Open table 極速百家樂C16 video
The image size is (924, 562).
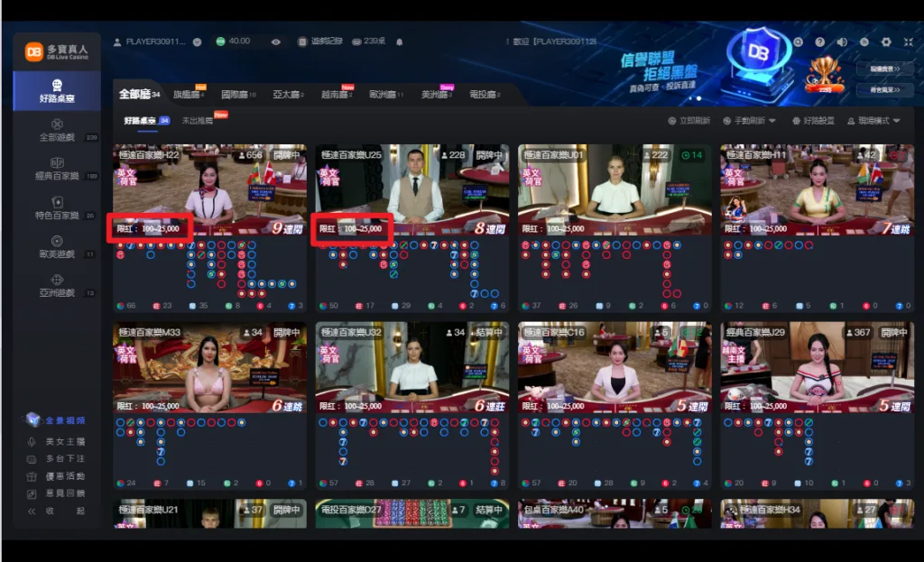[614, 366]
